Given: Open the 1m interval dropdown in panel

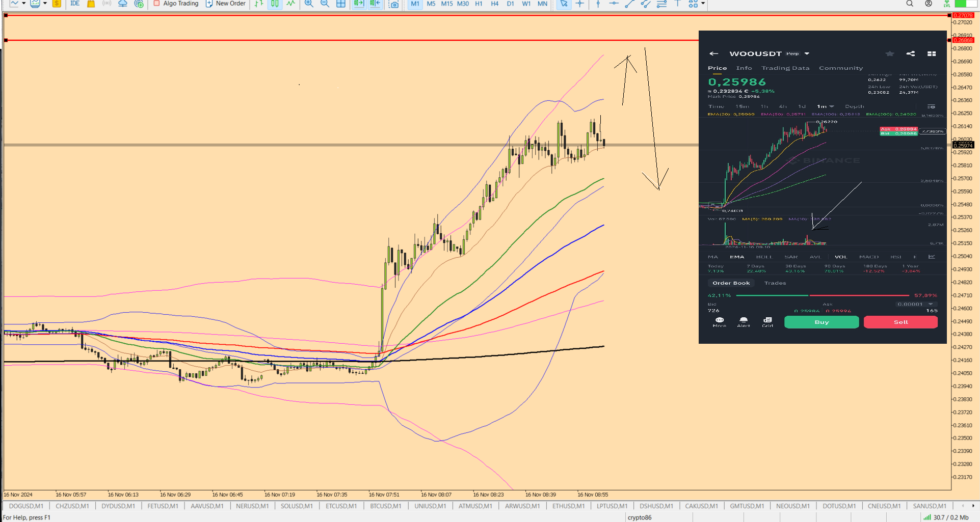Looking at the screenshot, I should pyautogui.click(x=825, y=106).
